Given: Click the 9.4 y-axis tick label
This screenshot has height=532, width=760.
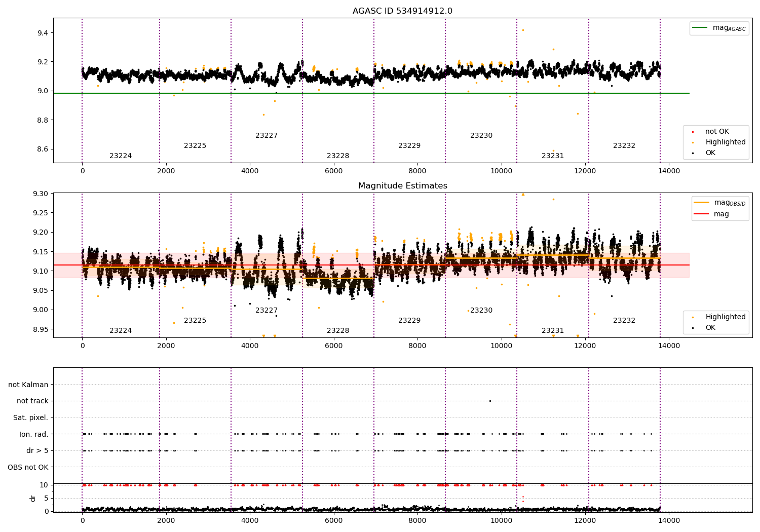Looking at the screenshot, I should pos(43,33).
